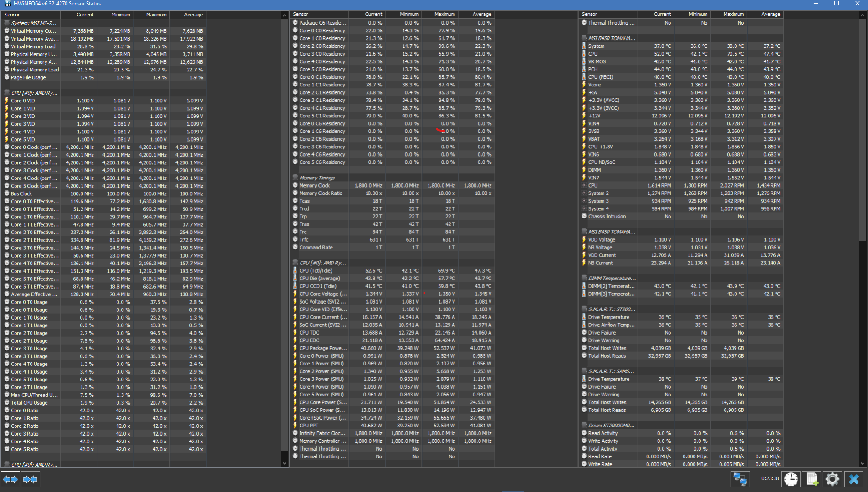
Task: Open the remote network monitoring icon
Action: click(740, 479)
